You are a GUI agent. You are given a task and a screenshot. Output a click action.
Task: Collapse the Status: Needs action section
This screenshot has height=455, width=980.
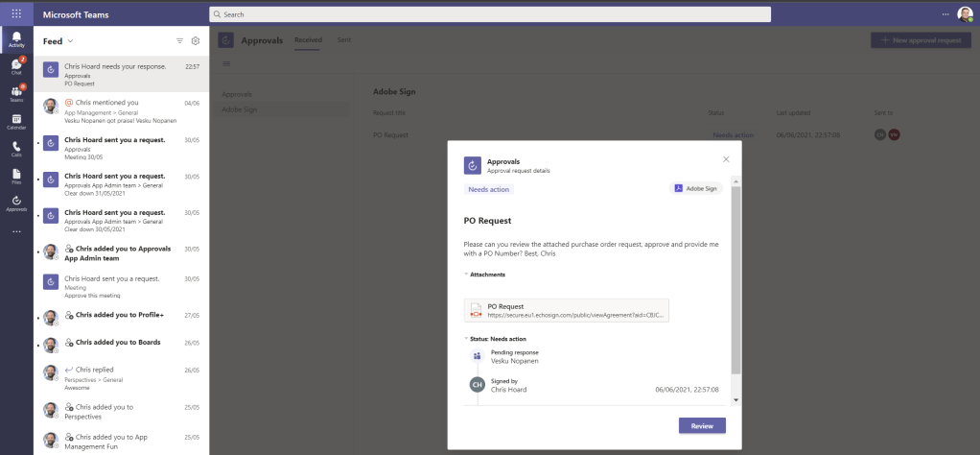466,337
